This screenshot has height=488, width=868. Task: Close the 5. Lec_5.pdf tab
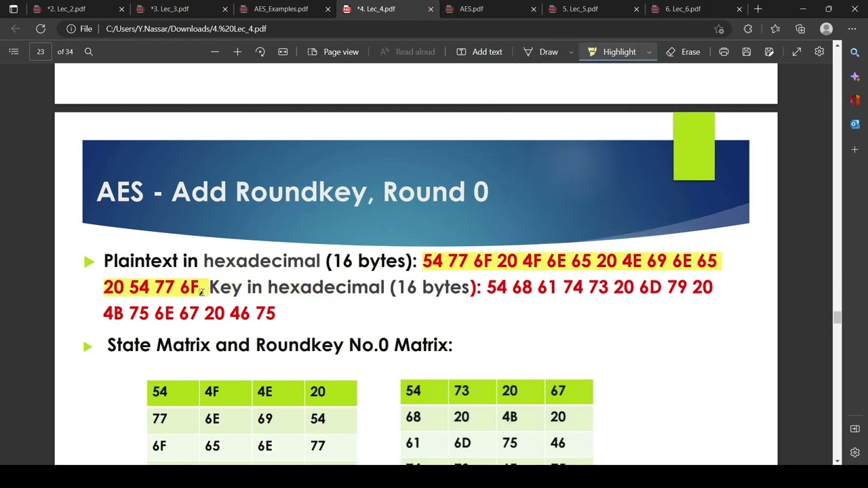(x=637, y=9)
